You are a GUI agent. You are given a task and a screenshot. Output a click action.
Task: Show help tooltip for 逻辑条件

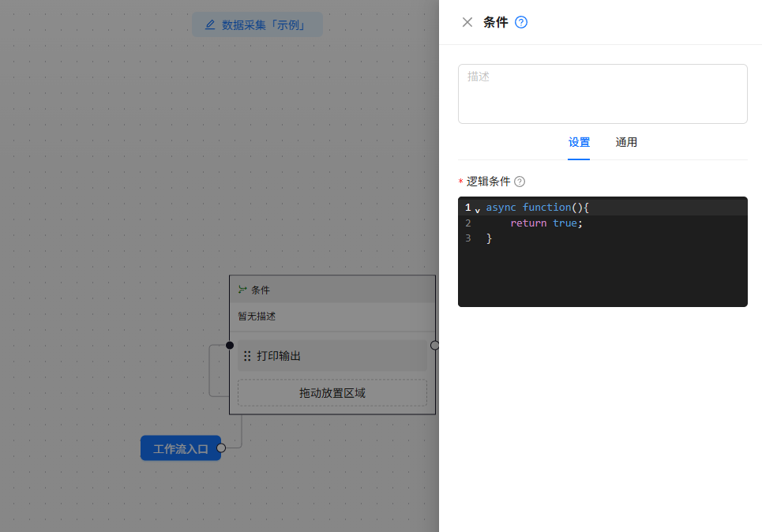(x=520, y=182)
